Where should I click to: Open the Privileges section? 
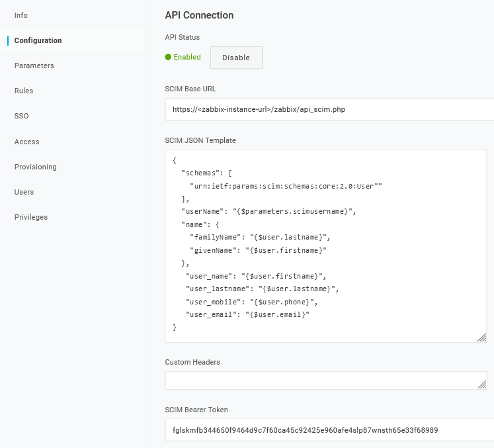tap(31, 217)
